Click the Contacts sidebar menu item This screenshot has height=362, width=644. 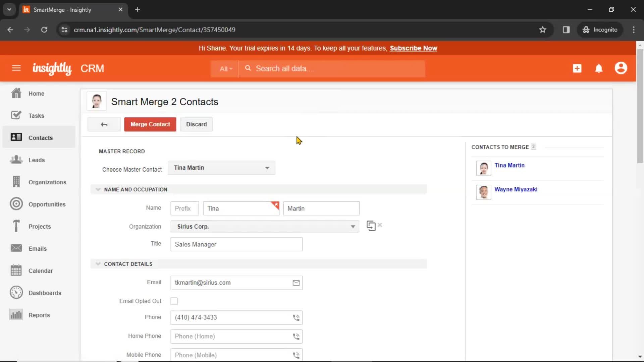coord(41,137)
